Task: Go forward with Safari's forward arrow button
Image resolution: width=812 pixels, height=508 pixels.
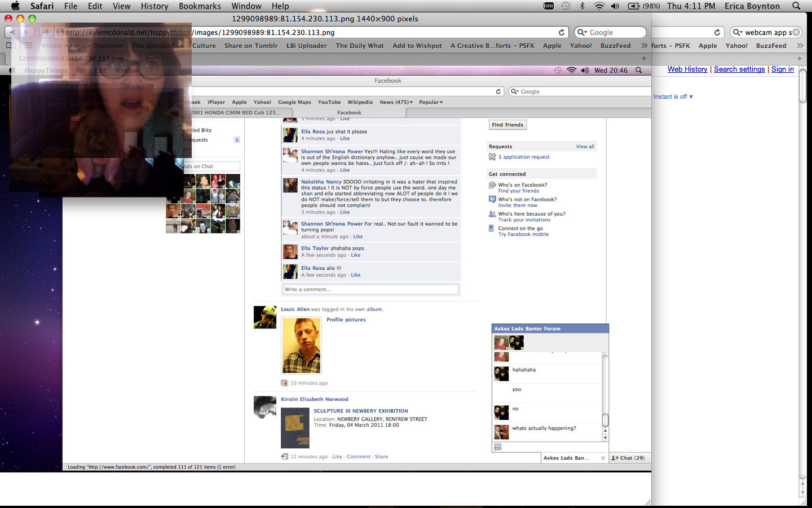Action: click(26, 32)
